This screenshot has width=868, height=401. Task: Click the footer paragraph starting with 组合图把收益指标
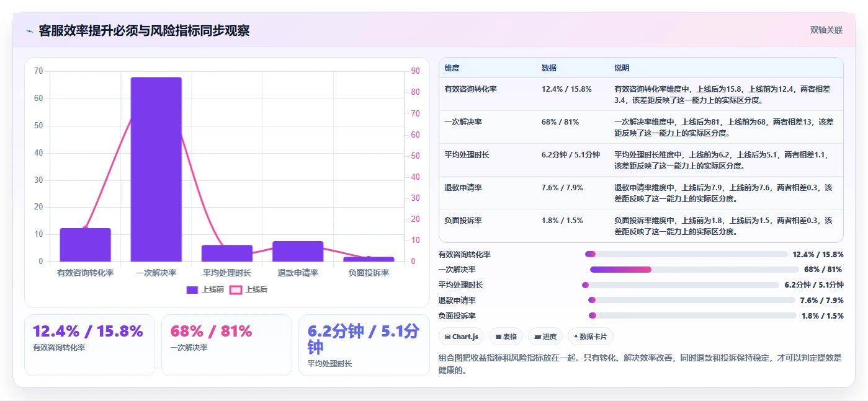[640, 364]
